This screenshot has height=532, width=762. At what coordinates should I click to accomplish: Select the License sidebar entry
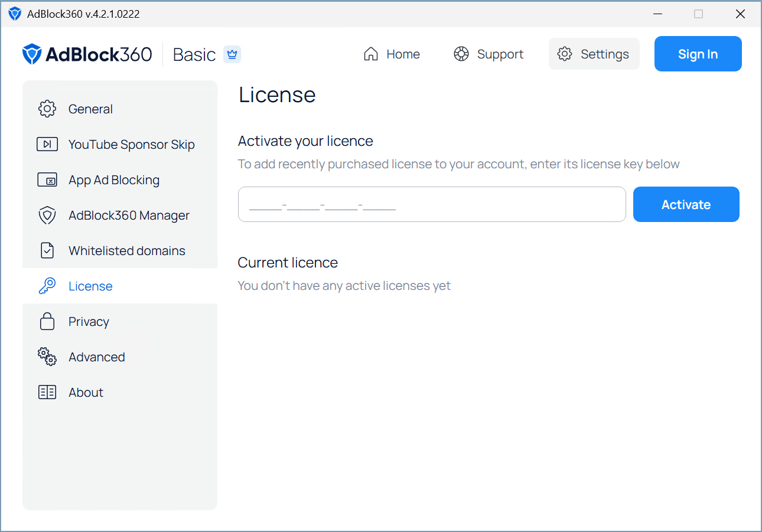coord(120,286)
